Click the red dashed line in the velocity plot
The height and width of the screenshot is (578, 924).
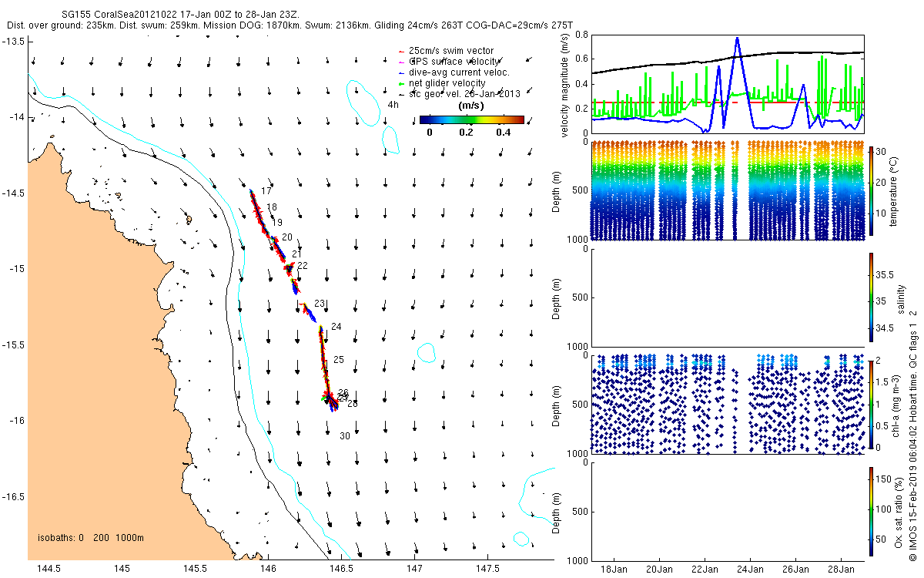728,102
